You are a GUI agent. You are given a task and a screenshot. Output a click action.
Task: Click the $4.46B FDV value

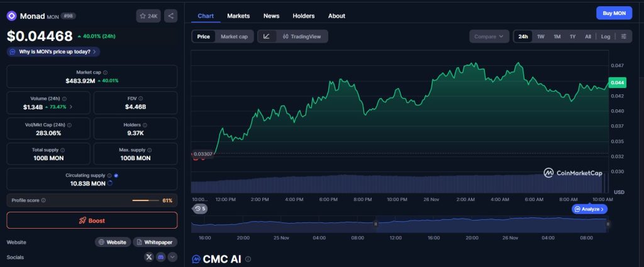click(136, 107)
